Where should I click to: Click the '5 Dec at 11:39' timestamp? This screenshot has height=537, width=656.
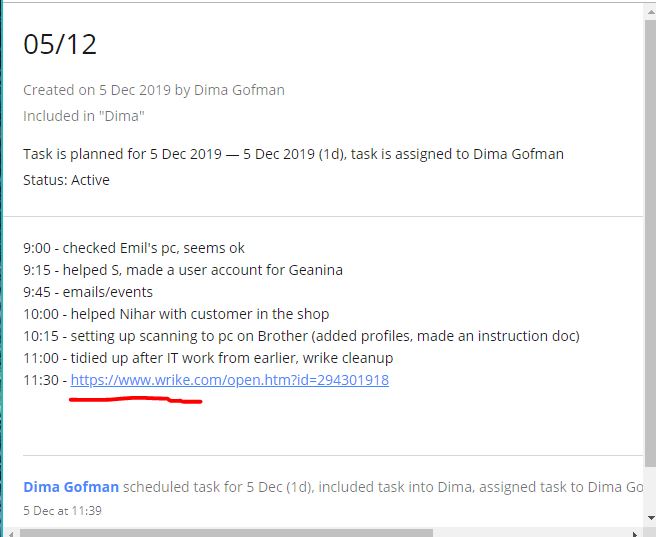(x=62, y=510)
